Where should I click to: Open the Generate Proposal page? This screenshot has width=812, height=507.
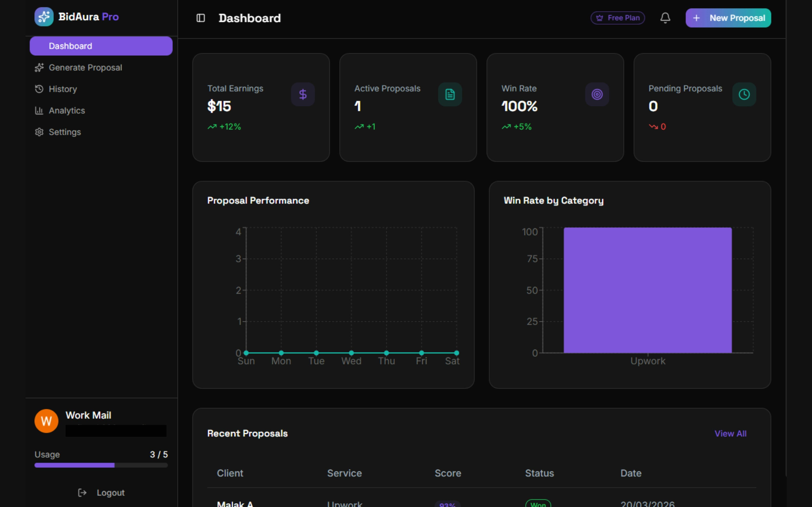tap(85, 68)
